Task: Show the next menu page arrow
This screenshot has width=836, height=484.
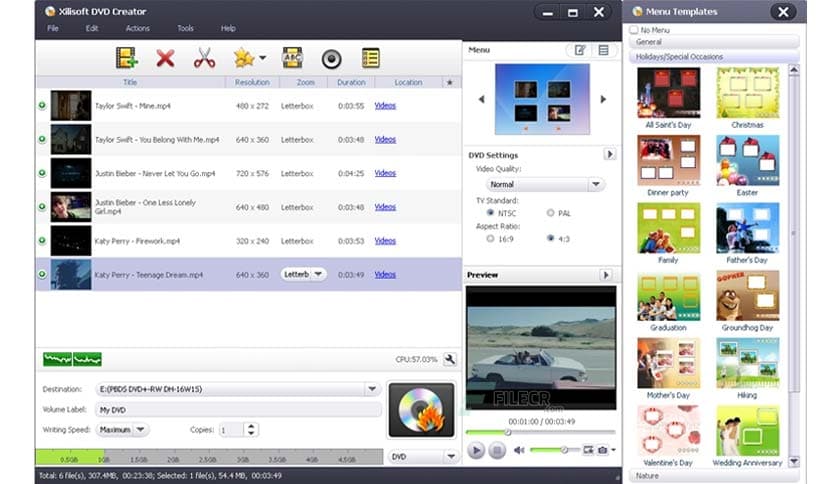Action: (604, 99)
